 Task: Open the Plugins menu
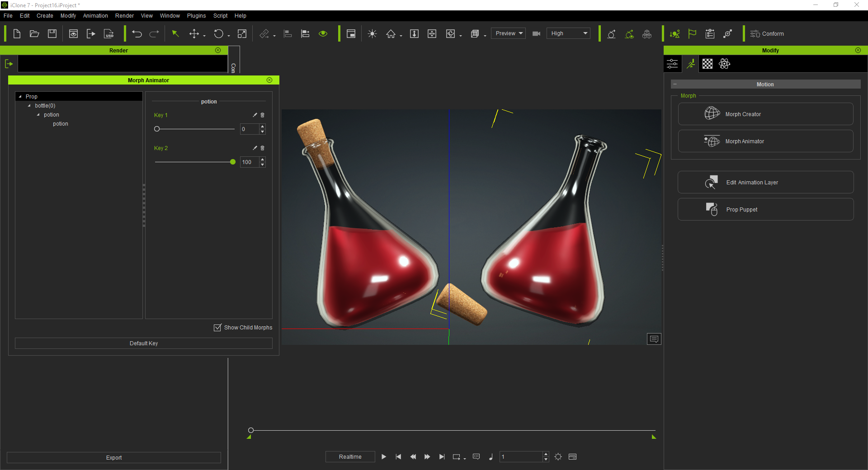pos(196,16)
